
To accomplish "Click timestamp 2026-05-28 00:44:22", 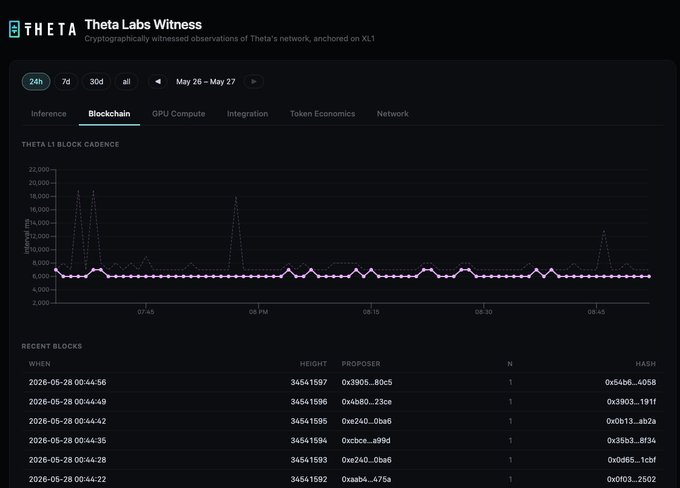I will pos(68,479).
